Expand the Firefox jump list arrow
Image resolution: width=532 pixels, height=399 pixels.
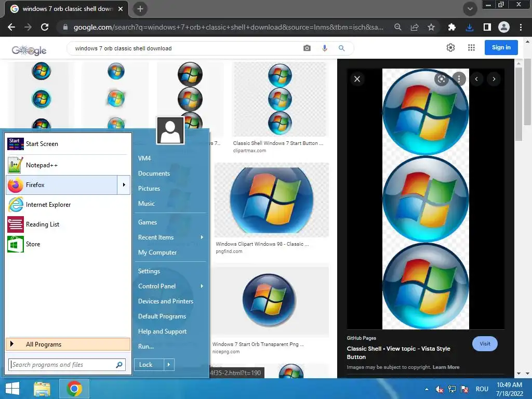(x=124, y=185)
